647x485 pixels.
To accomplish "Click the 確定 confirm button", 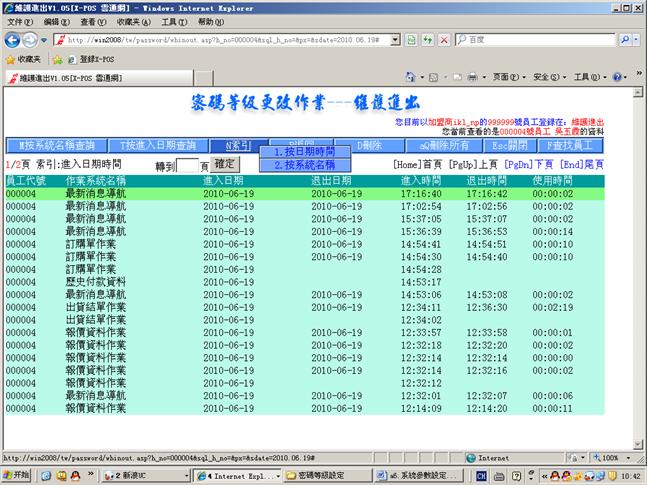I will coord(225,164).
